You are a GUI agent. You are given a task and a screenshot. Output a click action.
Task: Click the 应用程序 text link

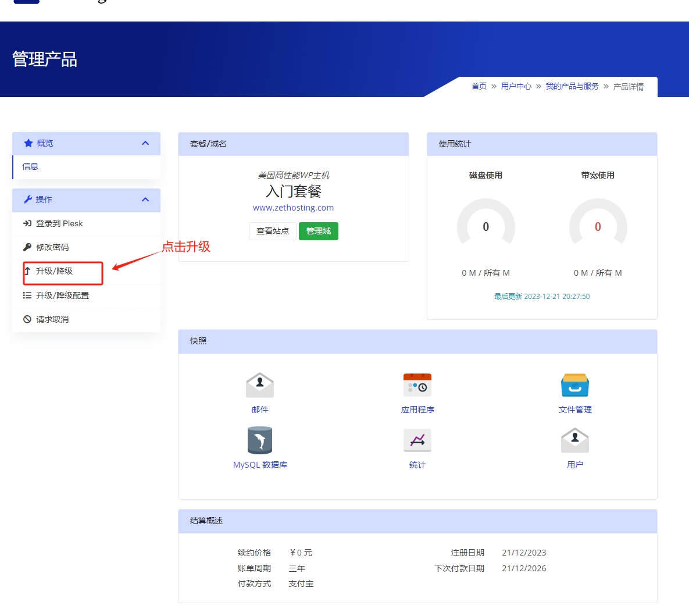417,410
